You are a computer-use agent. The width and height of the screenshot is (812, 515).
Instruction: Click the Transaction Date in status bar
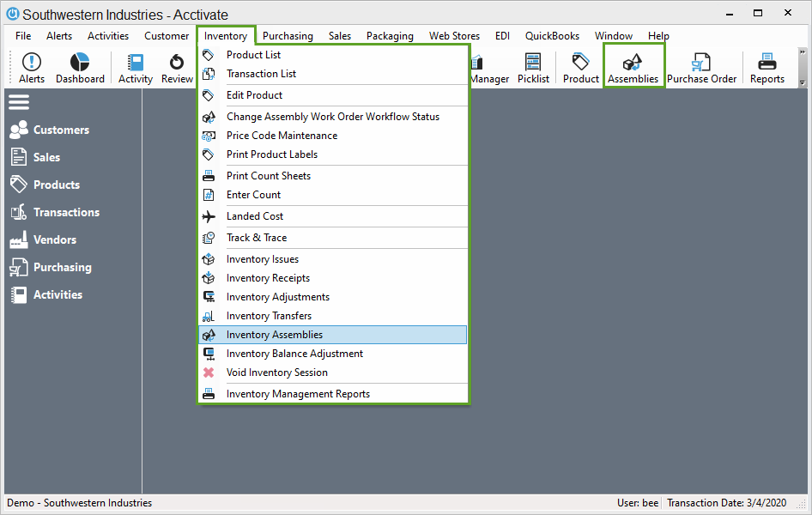tap(726, 503)
